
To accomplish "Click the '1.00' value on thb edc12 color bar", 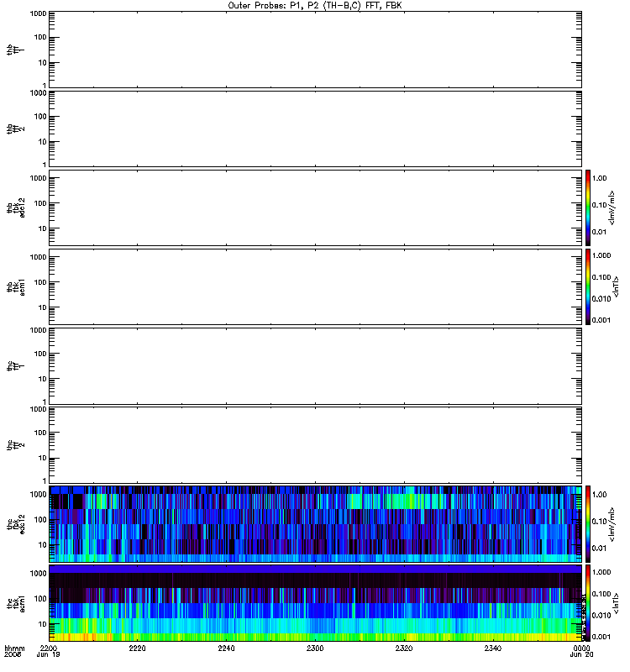I will [x=599, y=178].
